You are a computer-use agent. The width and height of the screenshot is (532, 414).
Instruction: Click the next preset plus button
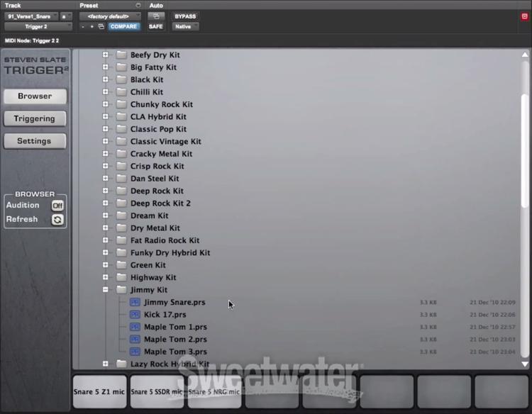[x=92, y=26]
